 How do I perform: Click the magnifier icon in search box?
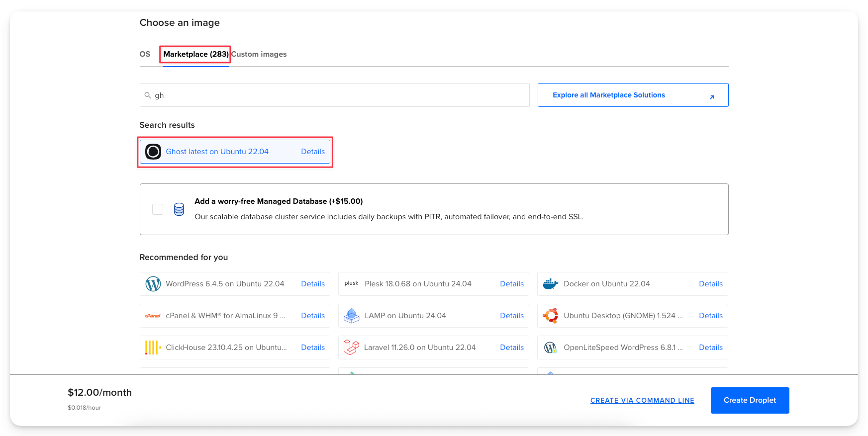point(148,95)
